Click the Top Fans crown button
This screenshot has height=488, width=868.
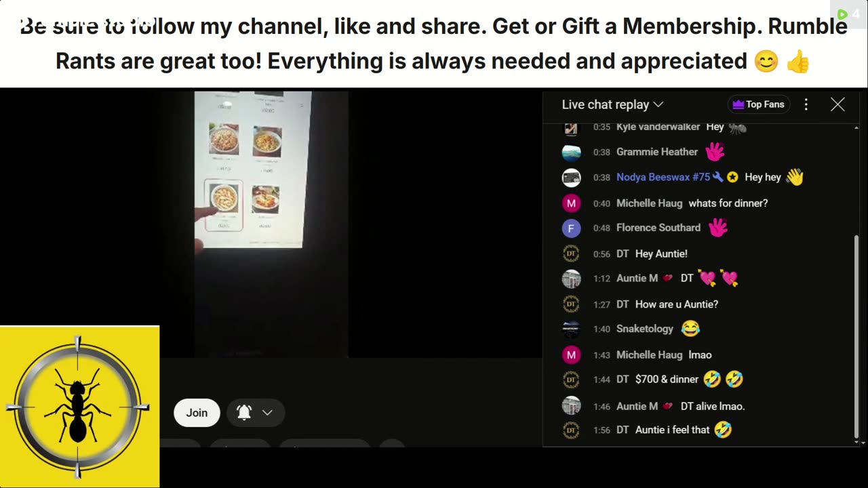tap(759, 104)
